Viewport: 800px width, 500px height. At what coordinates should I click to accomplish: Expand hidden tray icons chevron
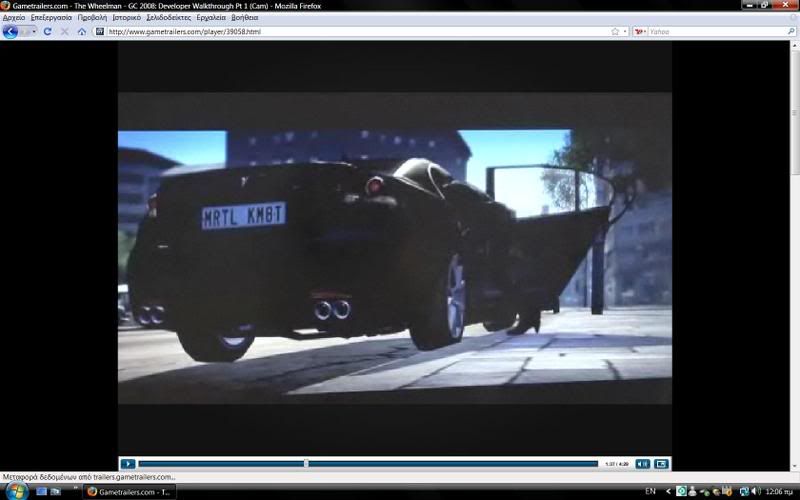tap(668, 491)
